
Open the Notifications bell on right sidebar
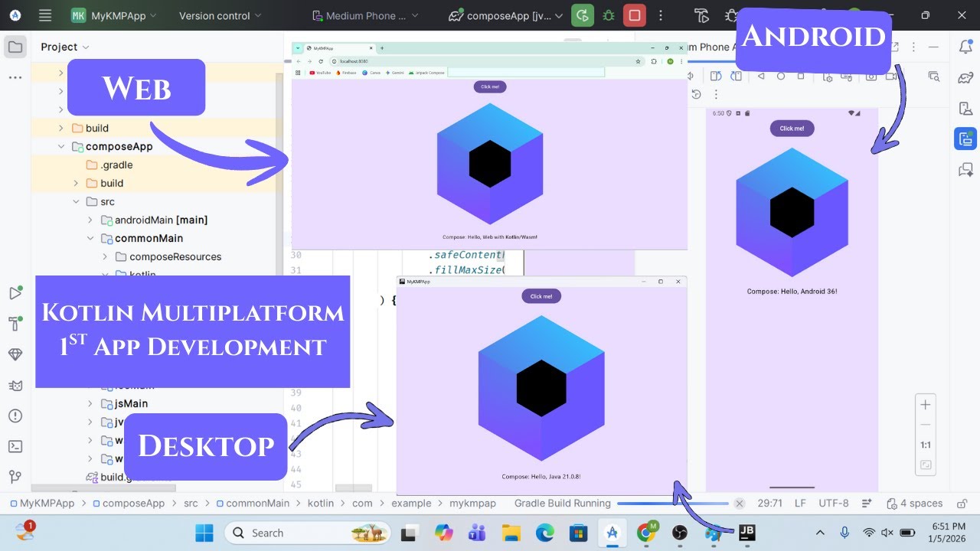click(965, 47)
